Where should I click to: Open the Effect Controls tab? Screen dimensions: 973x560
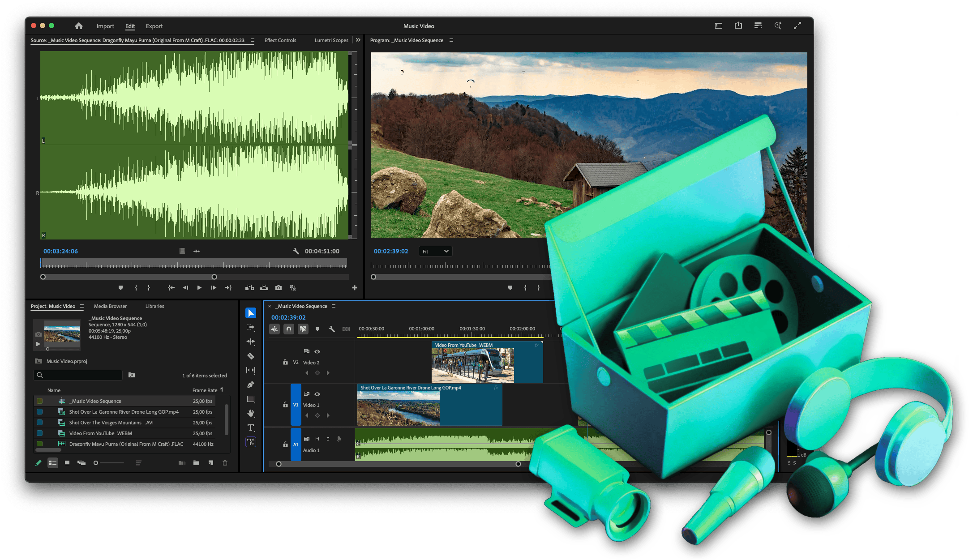[280, 40]
